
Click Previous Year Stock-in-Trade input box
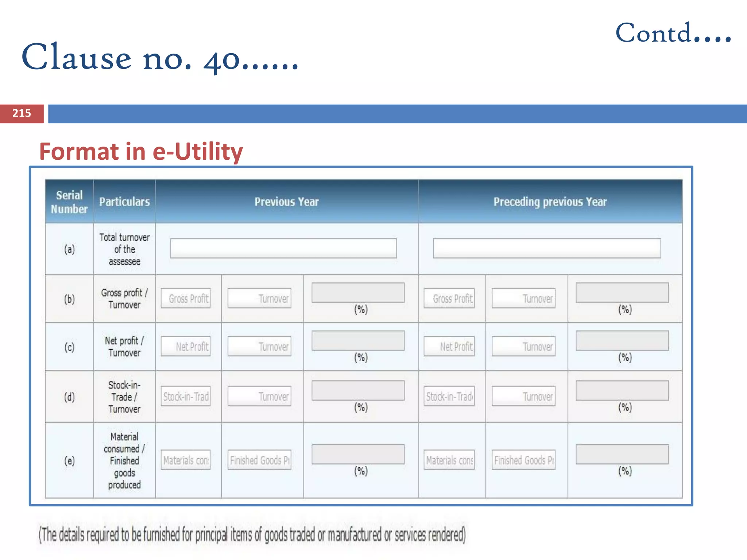click(x=186, y=396)
